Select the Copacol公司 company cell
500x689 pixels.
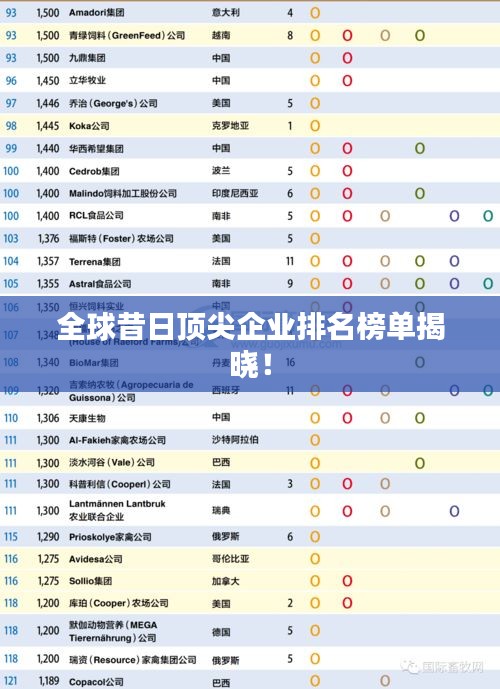point(96,682)
